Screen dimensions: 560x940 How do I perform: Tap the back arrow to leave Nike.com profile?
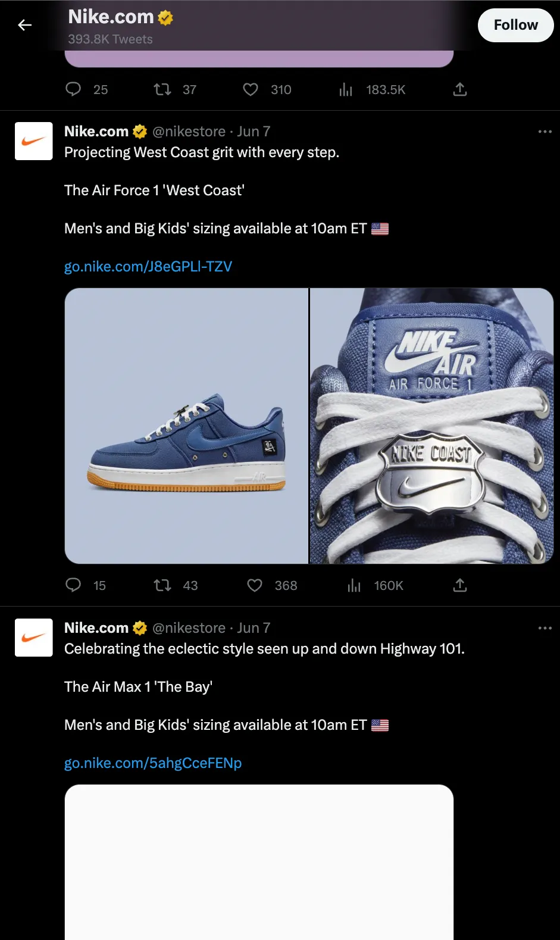(24, 25)
